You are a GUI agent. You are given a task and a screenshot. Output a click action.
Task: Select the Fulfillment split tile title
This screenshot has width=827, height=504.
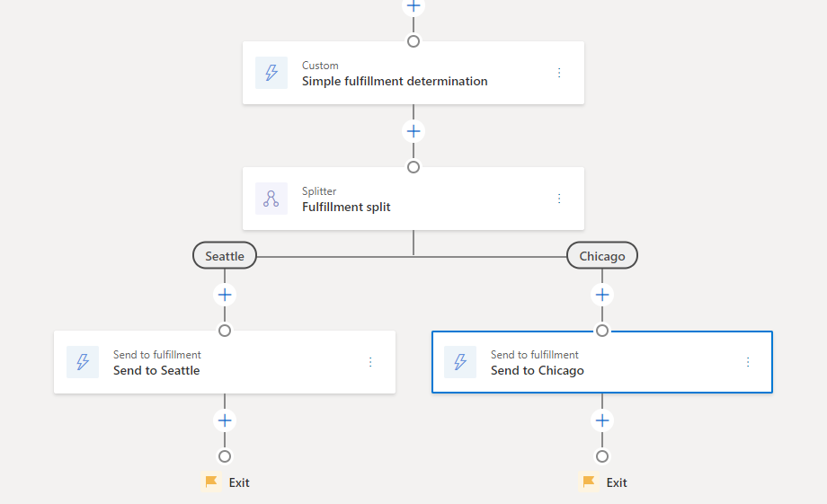346,208
